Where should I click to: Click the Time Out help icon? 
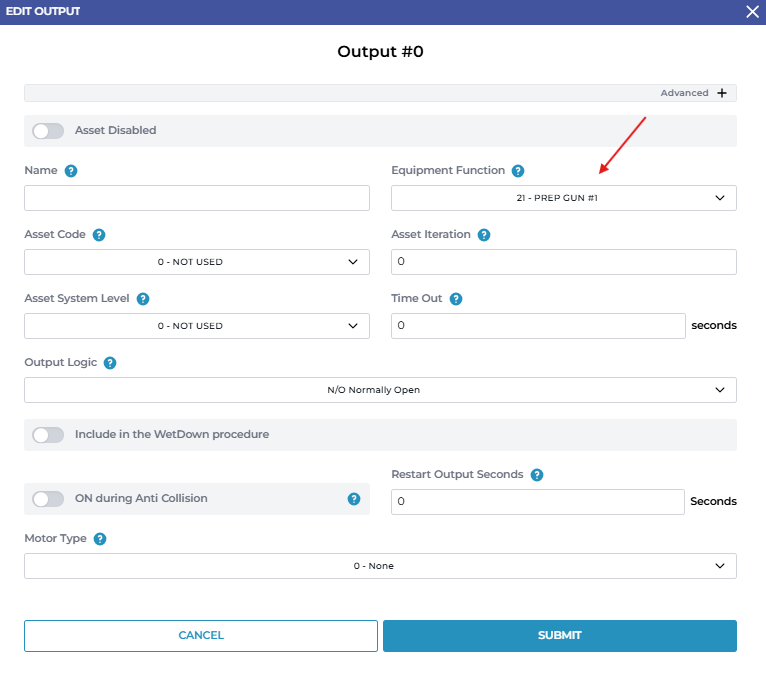point(455,299)
